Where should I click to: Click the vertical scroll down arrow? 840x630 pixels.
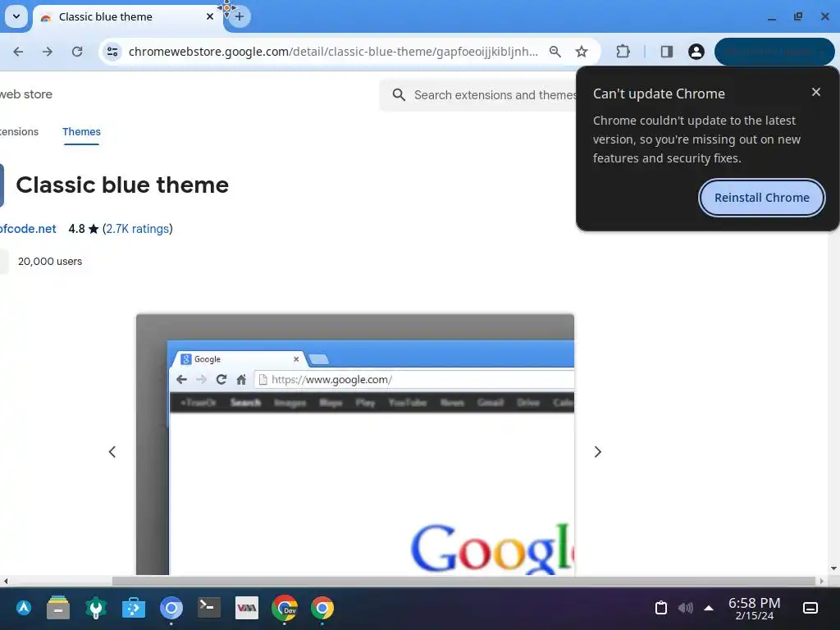(x=833, y=568)
